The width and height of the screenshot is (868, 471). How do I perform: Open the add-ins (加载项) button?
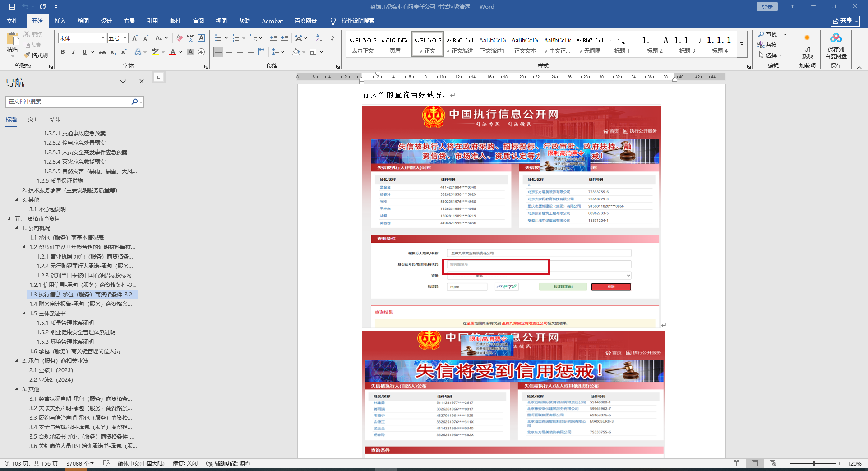pos(808,45)
